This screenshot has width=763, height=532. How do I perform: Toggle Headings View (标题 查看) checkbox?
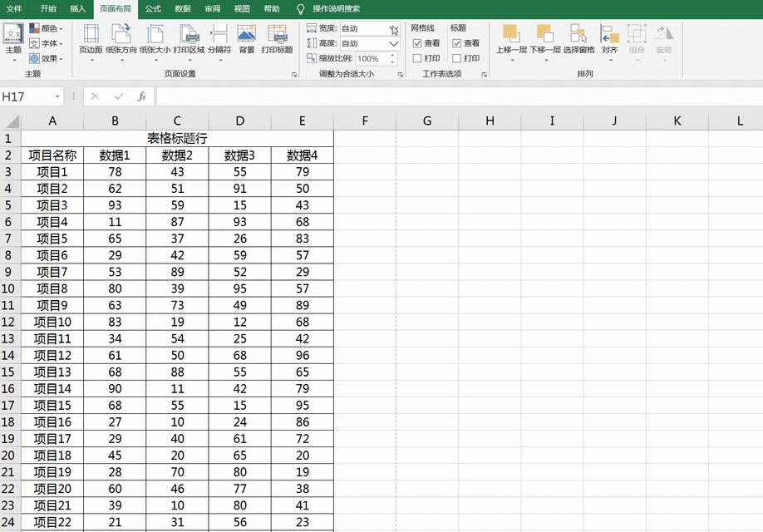(x=456, y=43)
